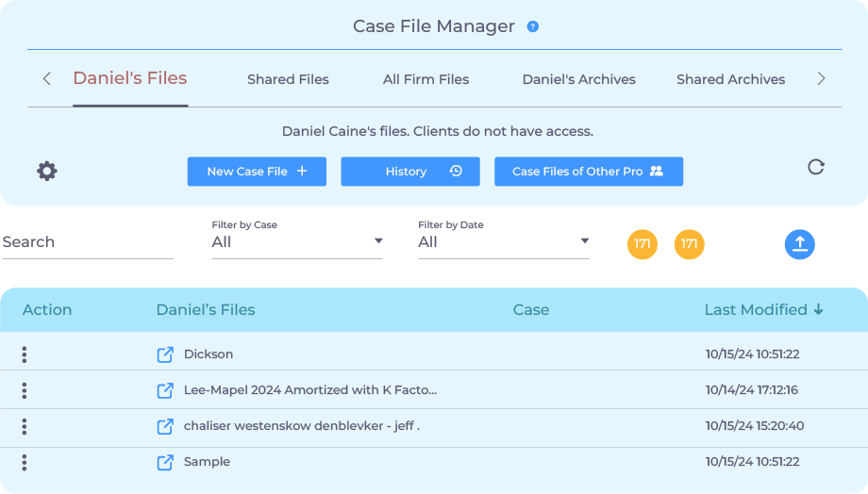Switch to the Shared Files tab
868x494 pixels.
[x=288, y=79]
